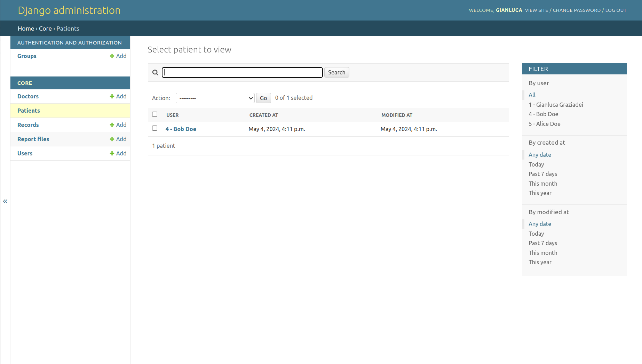The width and height of the screenshot is (642, 364).
Task: Add a new Group
Action: [118, 56]
